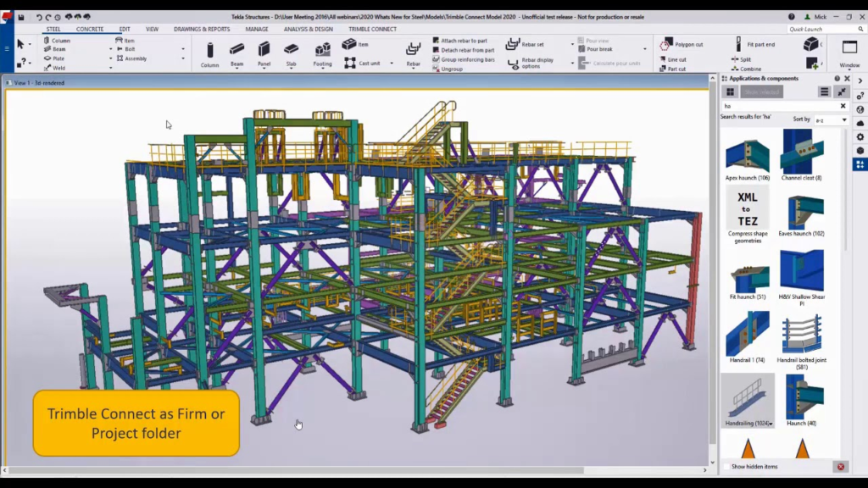868x488 pixels.
Task: Clear the component search with X
Action: click(x=843, y=106)
